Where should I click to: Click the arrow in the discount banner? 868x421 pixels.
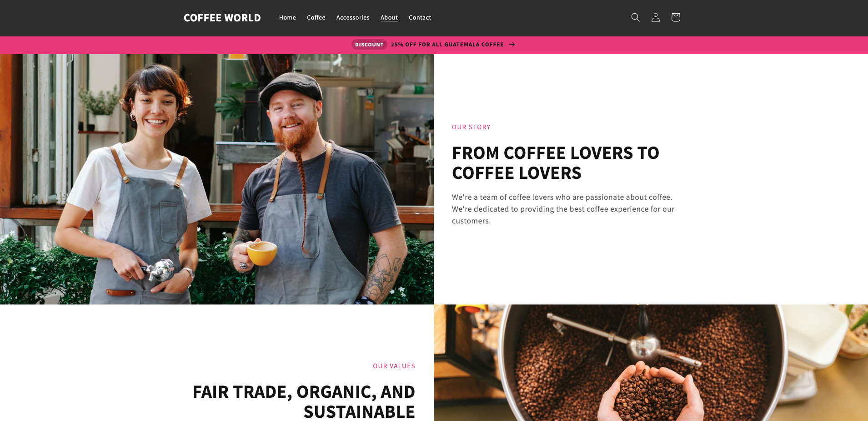(512, 44)
